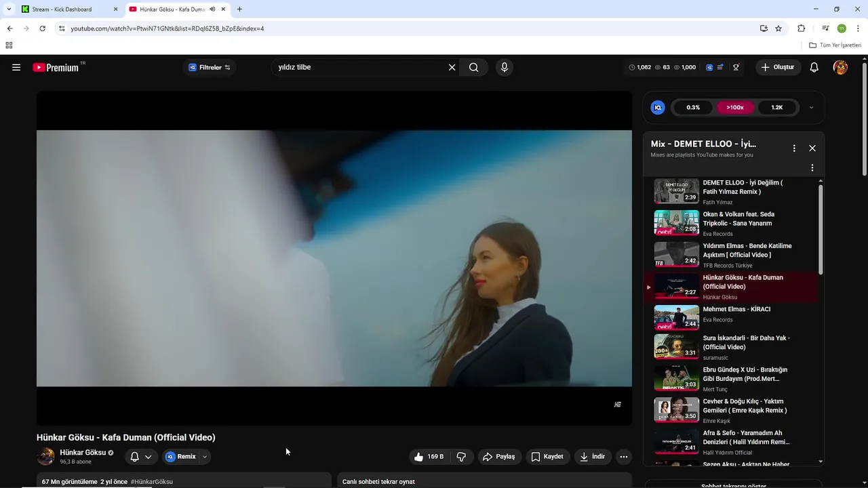Switch to the Stream - Kick Dashboard tab
This screenshot has height=488, width=868.
pyautogui.click(x=68, y=9)
